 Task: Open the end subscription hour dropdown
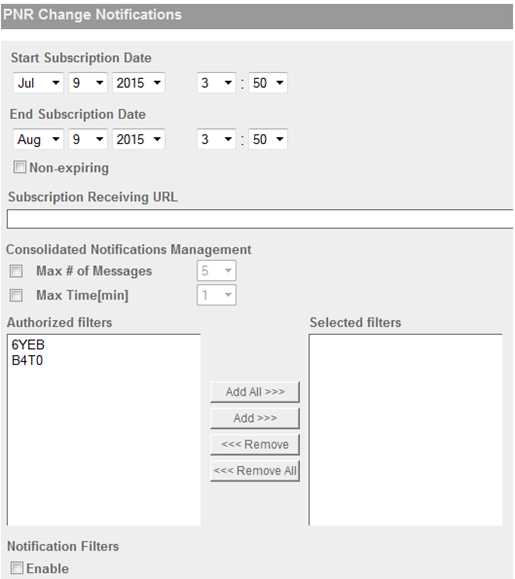tap(216, 139)
